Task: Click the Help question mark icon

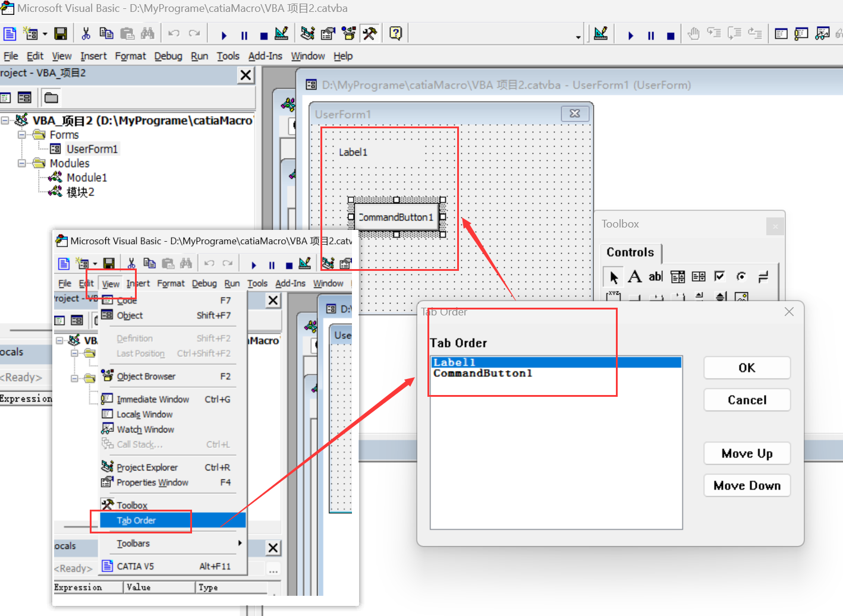Action: click(x=396, y=34)
